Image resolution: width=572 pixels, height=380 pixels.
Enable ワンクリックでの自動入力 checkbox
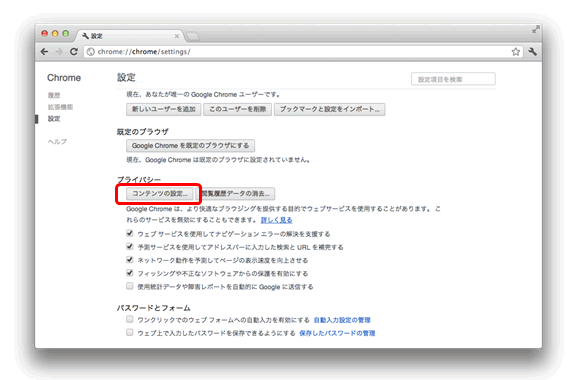[x=130, y=319]
